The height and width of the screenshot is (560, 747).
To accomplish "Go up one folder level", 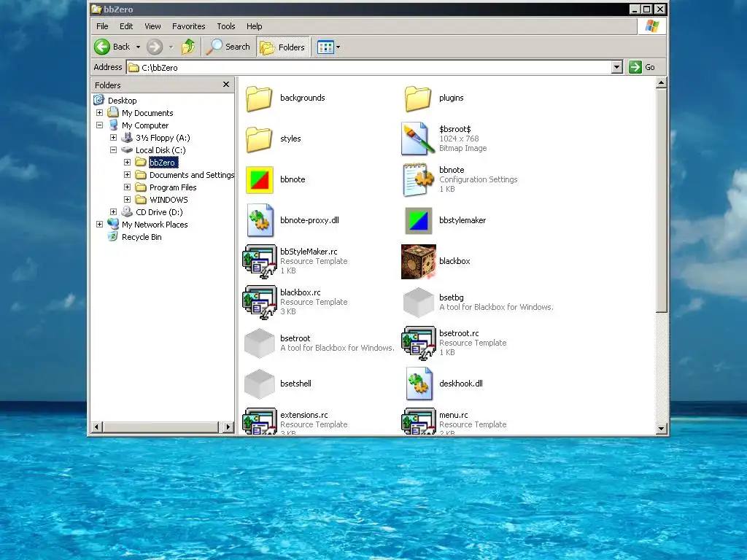I will point(188,47).
